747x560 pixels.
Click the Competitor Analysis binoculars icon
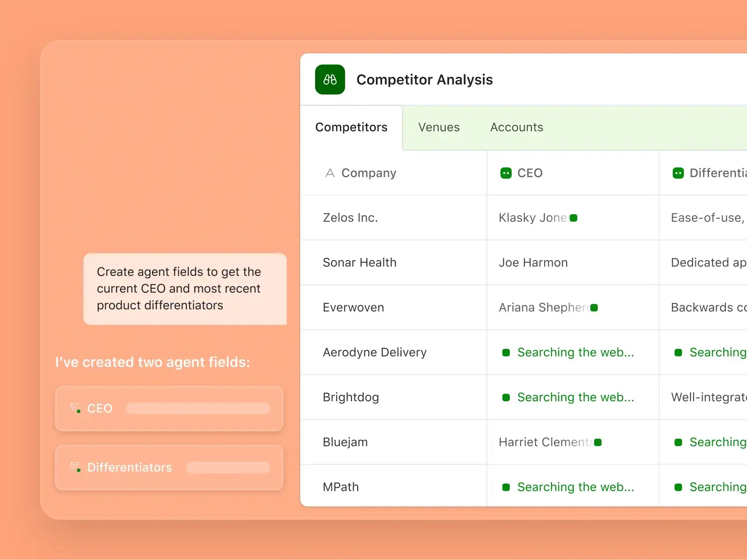click(x=330, y=80)
